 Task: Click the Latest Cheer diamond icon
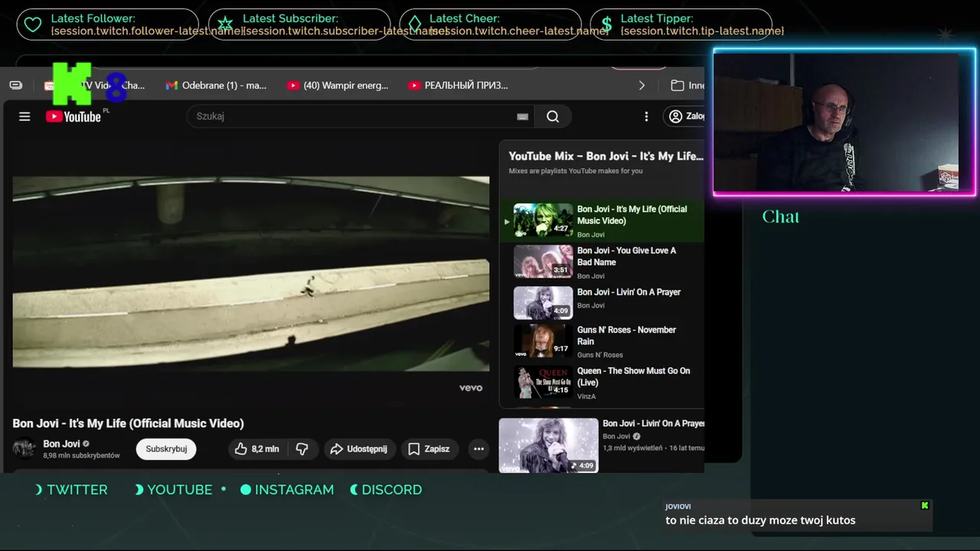click(415, 24)
